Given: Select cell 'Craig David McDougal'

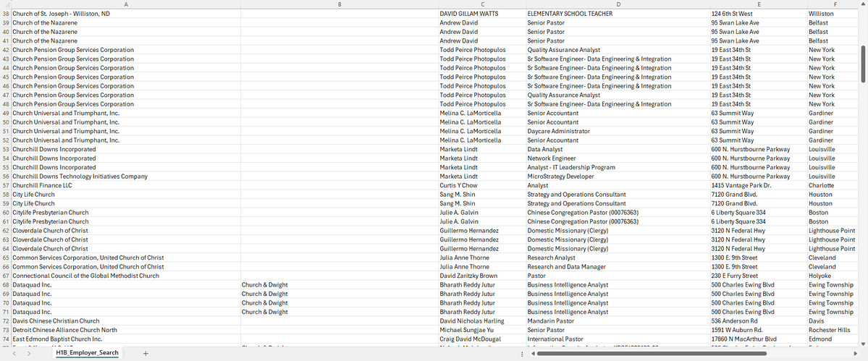Looking at the screenshot, I should coord(482,339).
